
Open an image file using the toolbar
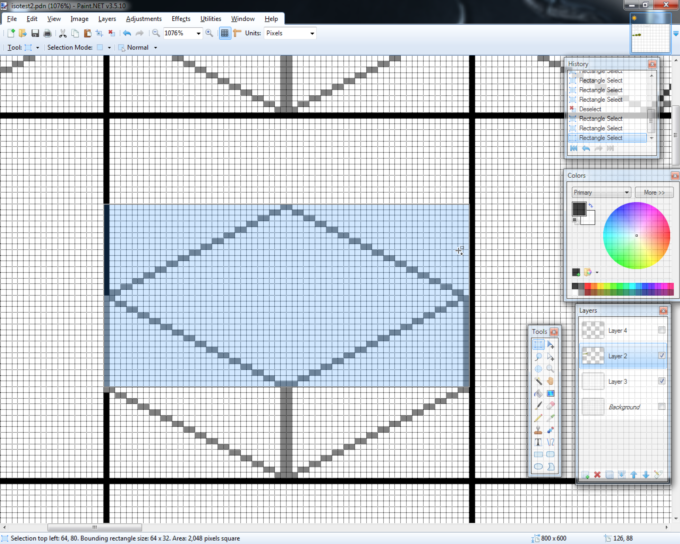pos(23,33)
